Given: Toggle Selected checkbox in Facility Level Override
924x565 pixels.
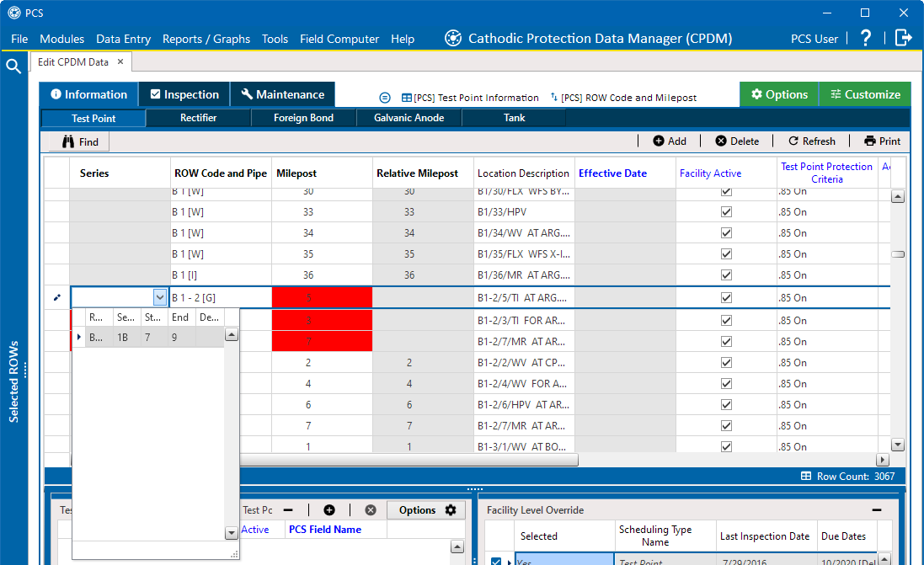Looking at the screenshot, I should [x=496, y=562].
